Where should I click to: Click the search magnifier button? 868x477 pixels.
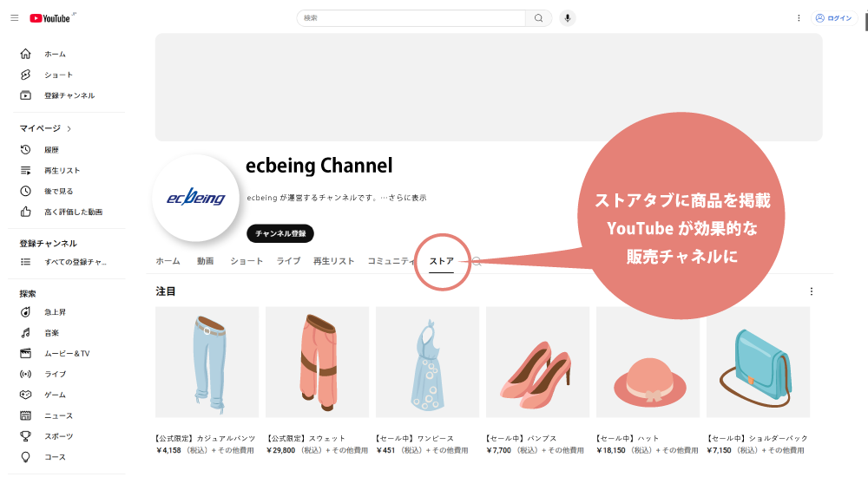[538, 17]
